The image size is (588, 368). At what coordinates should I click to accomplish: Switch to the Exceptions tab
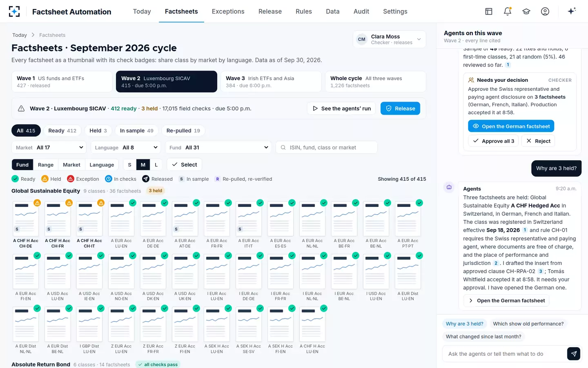click(x=228, y=11)
